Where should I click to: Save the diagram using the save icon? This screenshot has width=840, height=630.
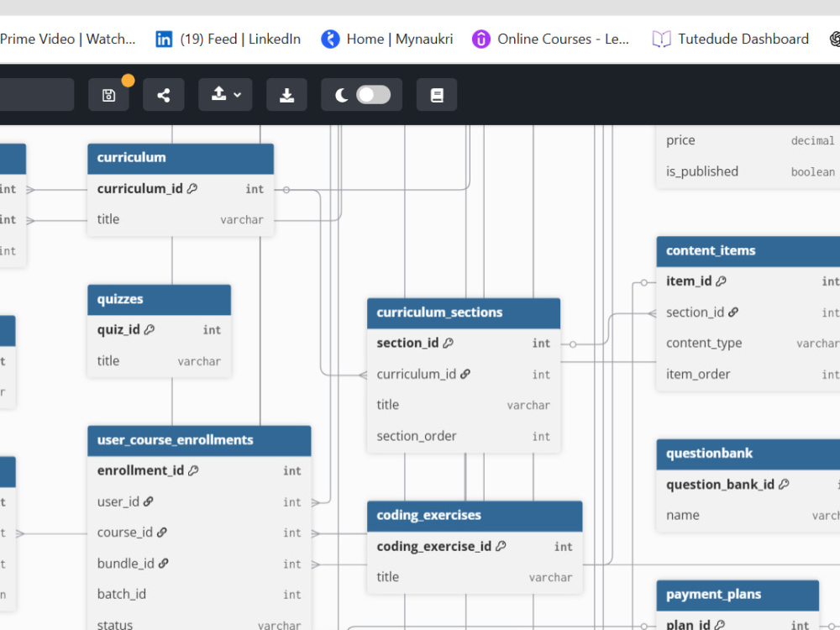tap(109, 94)
